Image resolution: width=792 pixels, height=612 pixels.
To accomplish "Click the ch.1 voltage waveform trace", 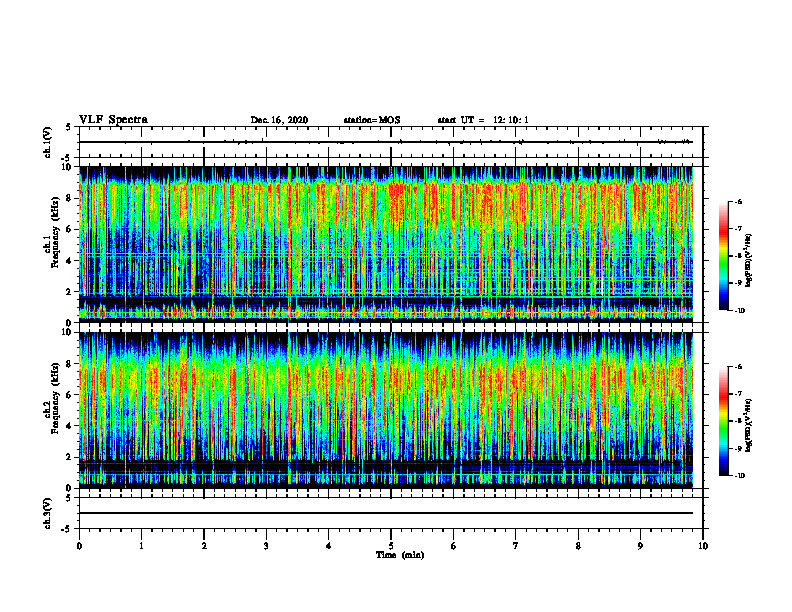I will click(x=386, y=142).
